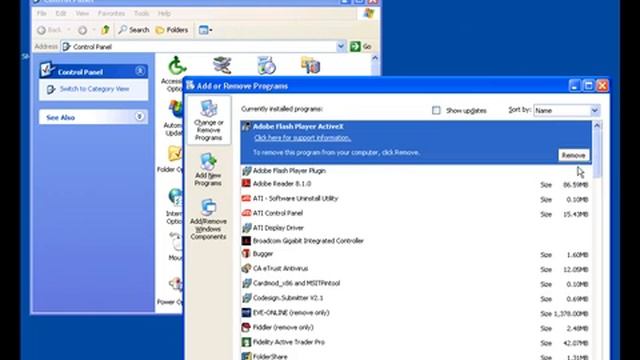Open the Address bar dropdown arrow
This screenshot has height=360, width=640.
(341, 47)
